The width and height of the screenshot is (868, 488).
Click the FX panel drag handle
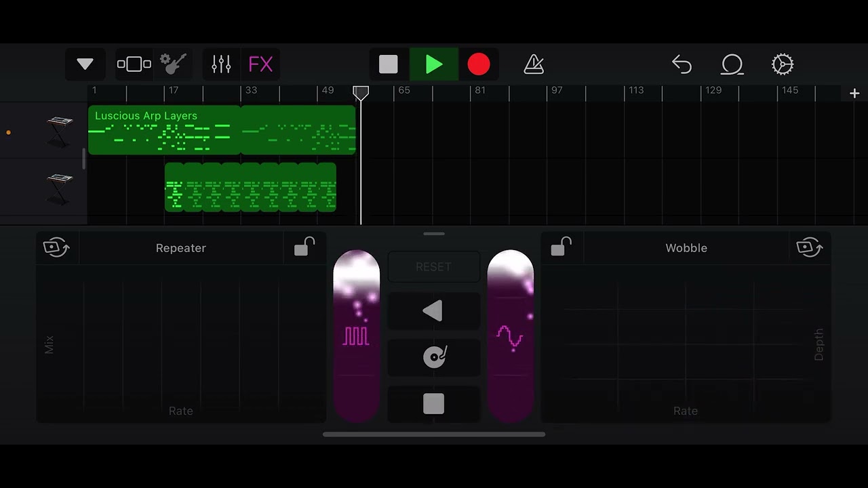(434, 234)
